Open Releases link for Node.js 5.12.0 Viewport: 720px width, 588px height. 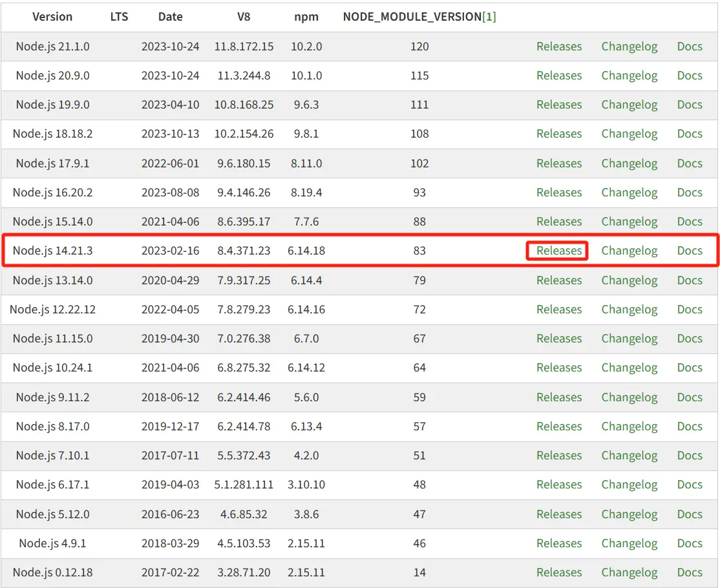tap(559, 514)
